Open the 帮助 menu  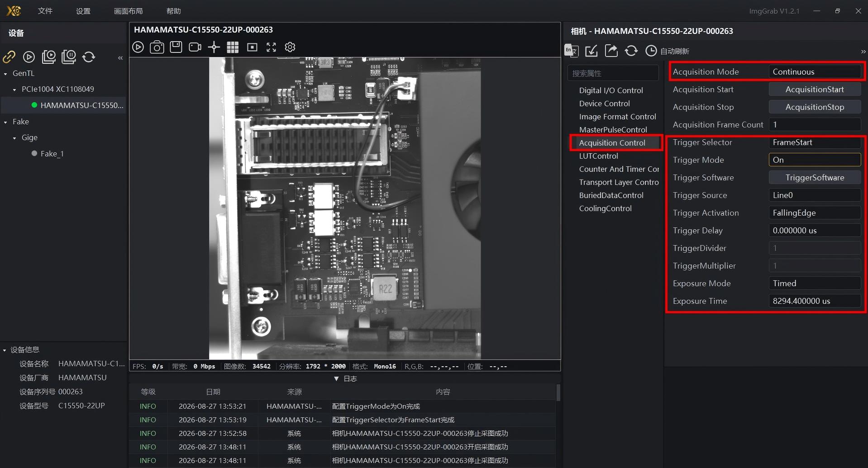tap(173, 11)
